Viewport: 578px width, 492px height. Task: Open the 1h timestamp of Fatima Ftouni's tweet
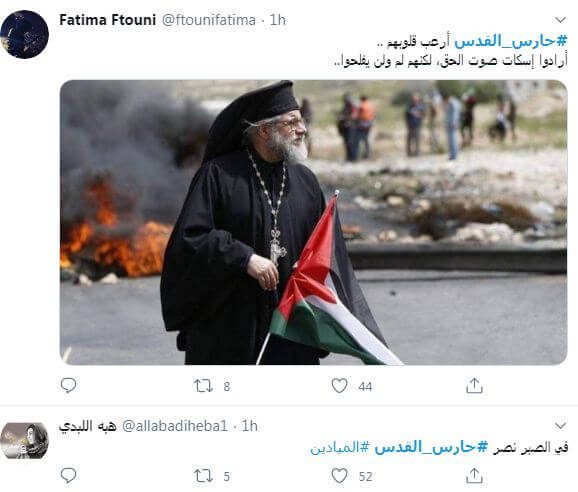278,20
